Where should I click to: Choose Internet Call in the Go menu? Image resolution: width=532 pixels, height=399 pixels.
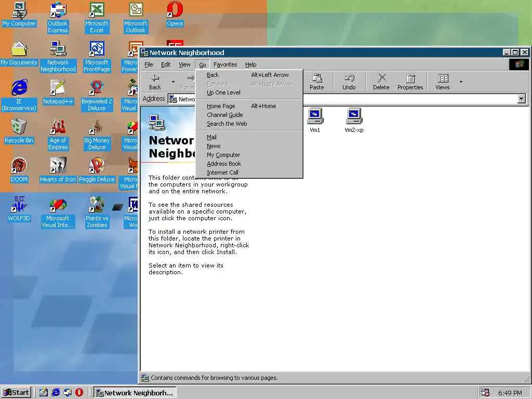point(249,172)
